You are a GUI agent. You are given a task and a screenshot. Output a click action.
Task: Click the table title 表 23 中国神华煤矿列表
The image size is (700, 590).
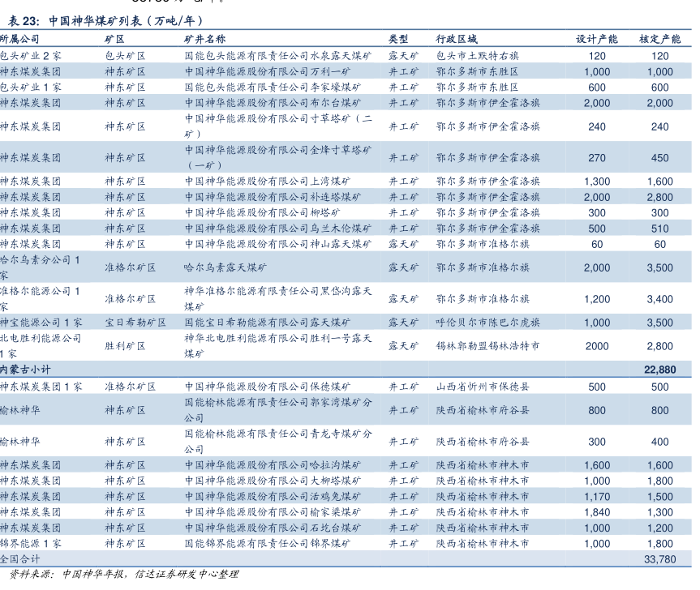click(x=105, y=21)
